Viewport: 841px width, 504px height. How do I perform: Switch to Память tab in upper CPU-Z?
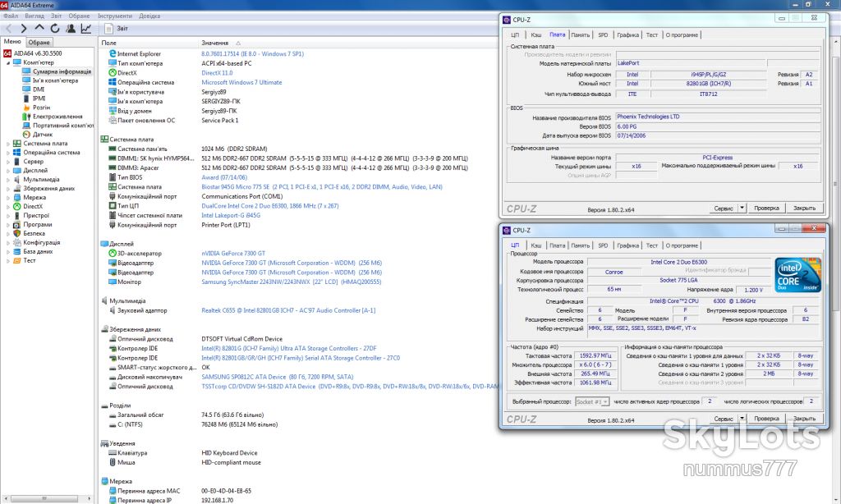pos(581,34)
